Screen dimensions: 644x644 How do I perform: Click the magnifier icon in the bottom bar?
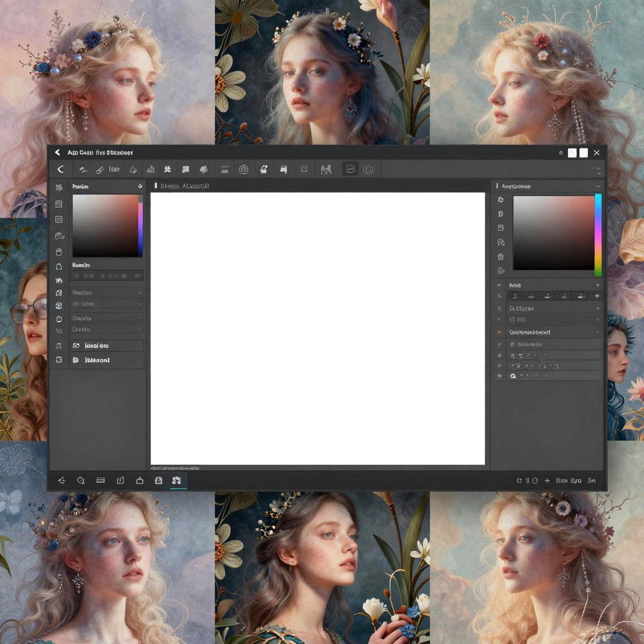coord(80,480)
